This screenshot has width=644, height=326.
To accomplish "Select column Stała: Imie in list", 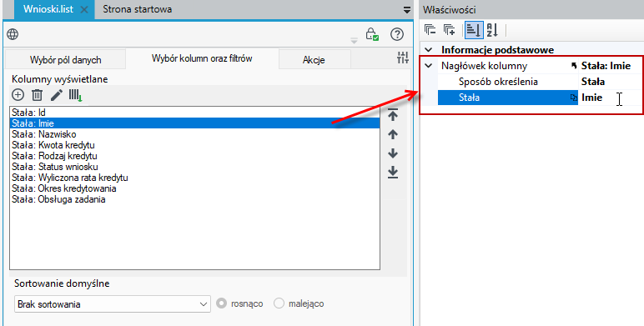I will (x=194, y=123).
